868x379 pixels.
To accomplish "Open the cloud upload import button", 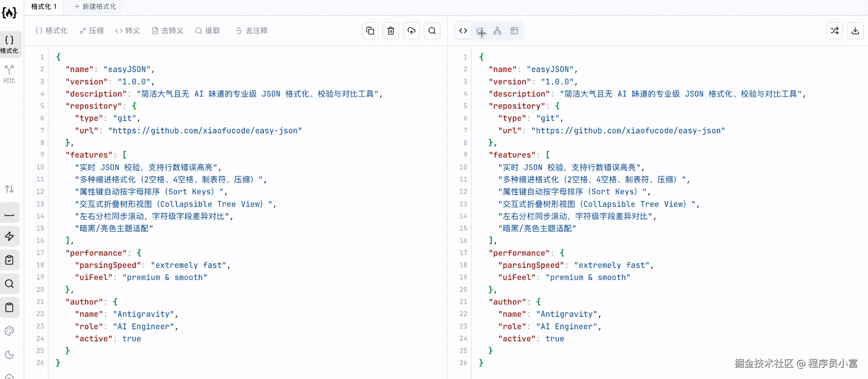I will coord(411,31).
